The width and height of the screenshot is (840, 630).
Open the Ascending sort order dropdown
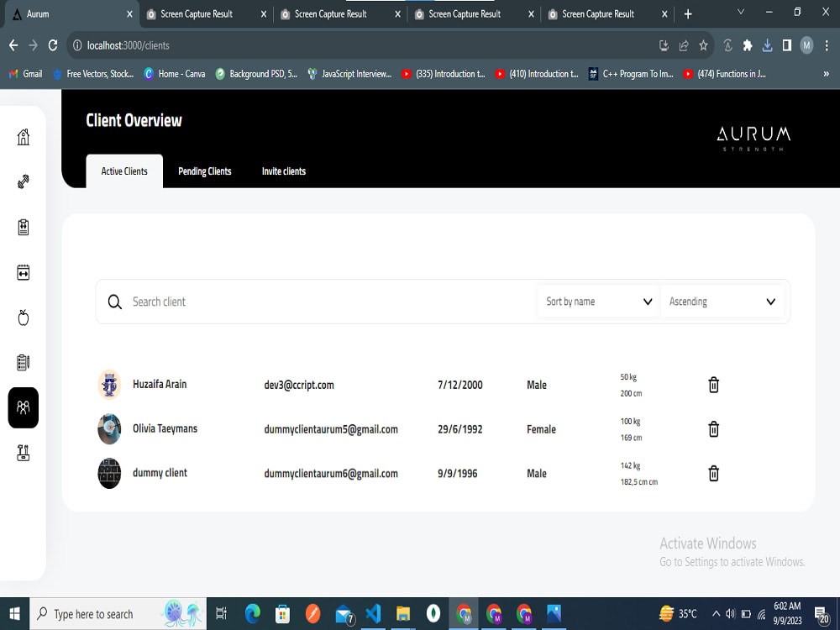click(722, 301)
